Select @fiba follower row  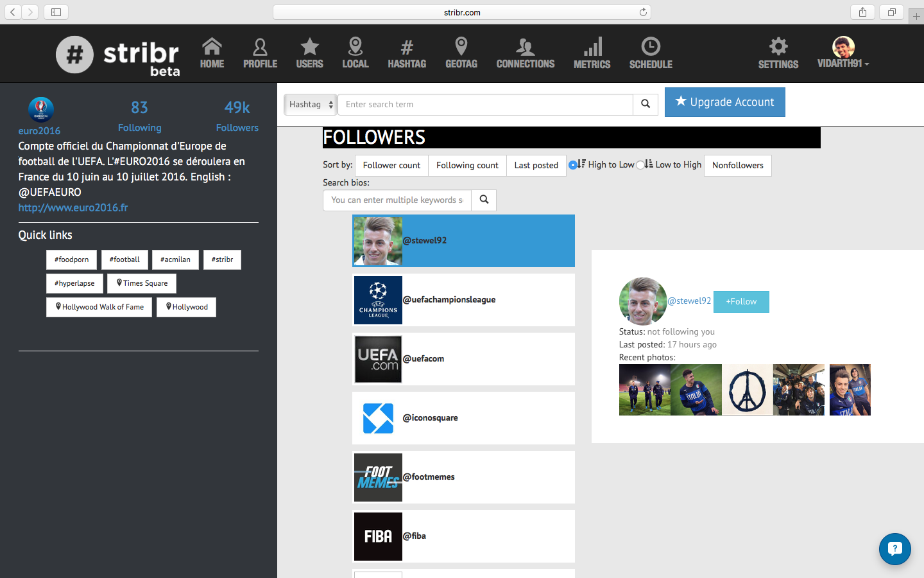pos(463,536)
